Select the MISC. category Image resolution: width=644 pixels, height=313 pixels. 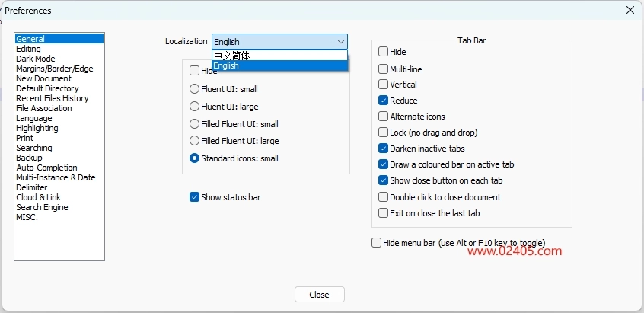click(27, 217)
